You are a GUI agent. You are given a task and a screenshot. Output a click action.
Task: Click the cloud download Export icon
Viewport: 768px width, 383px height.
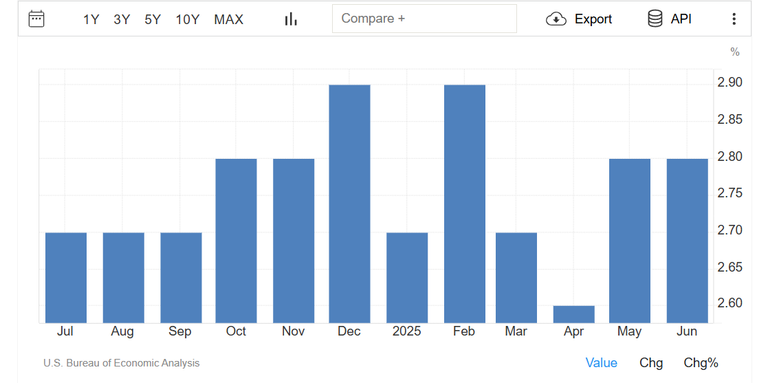(x=556, y=19)
